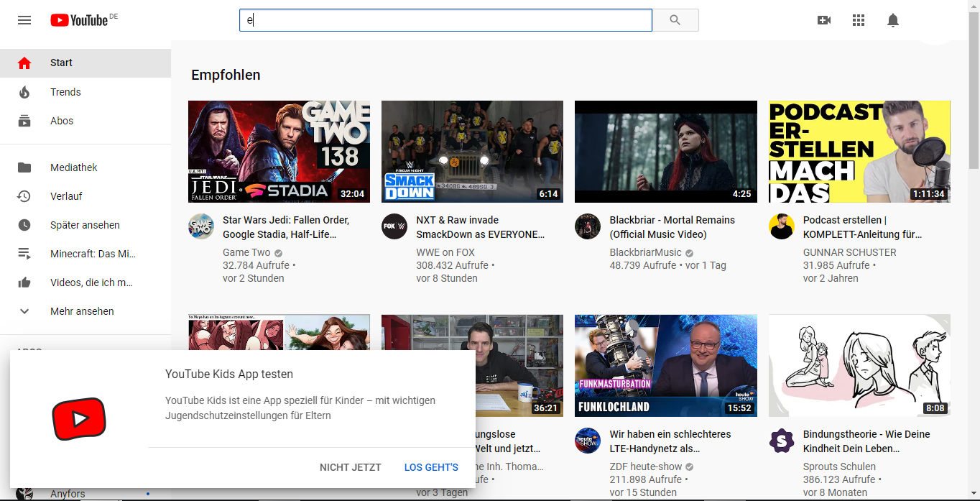Open Abos subscriptions section
This screenshot has width=980, height=501.
(62, 121)
